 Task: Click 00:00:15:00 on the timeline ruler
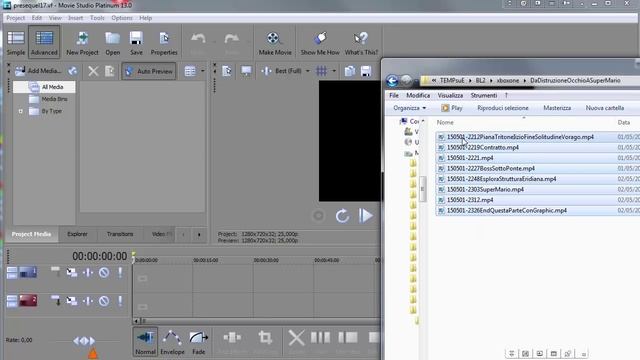click(x=206, y=260)
